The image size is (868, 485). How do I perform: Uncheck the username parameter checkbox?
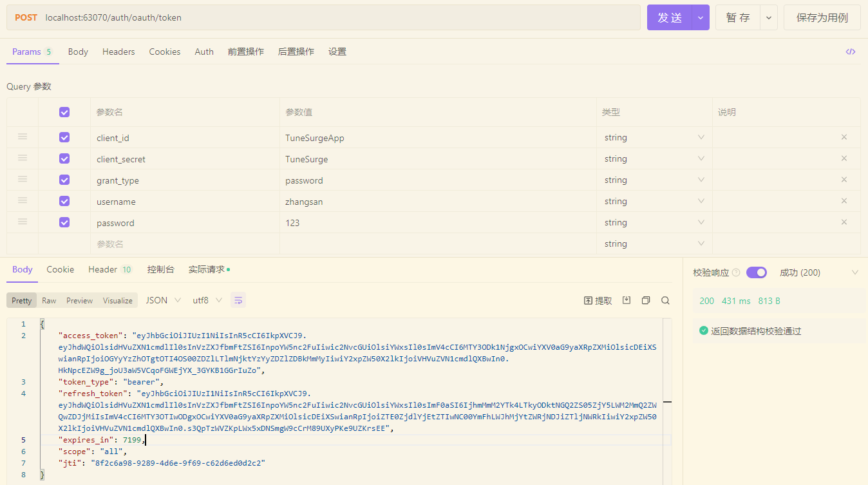point(64,201)
